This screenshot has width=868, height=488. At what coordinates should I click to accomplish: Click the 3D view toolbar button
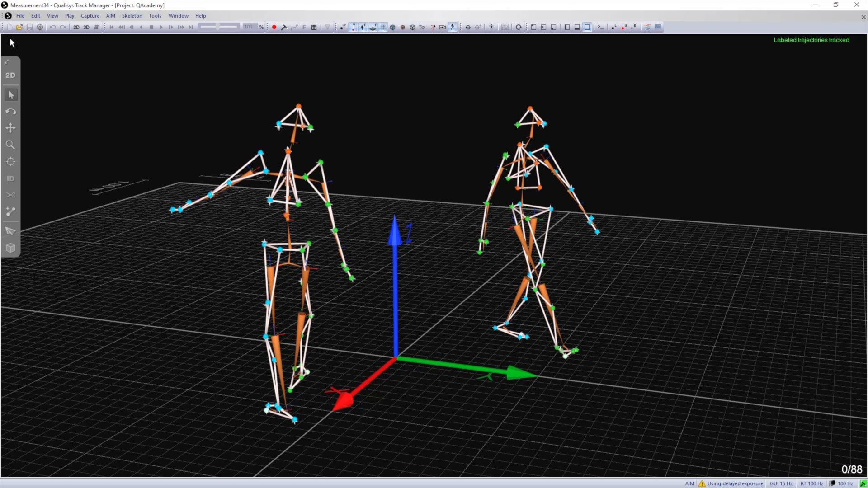(86, 27)
